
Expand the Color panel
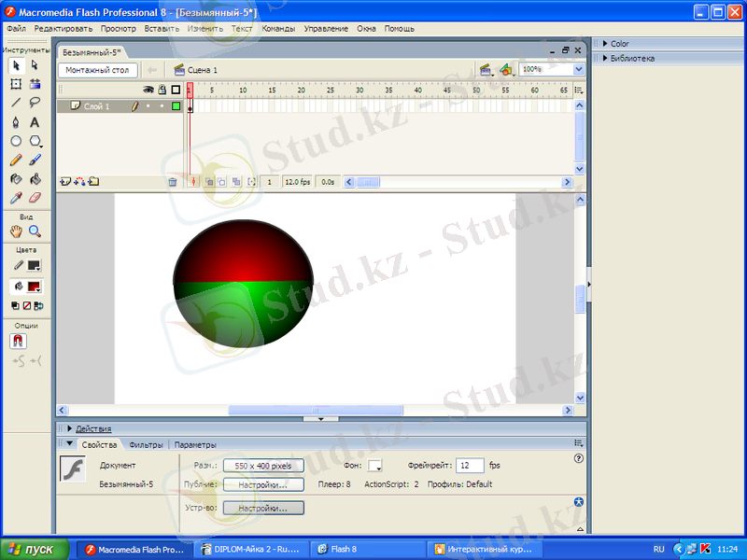click(x=619, y=44)
